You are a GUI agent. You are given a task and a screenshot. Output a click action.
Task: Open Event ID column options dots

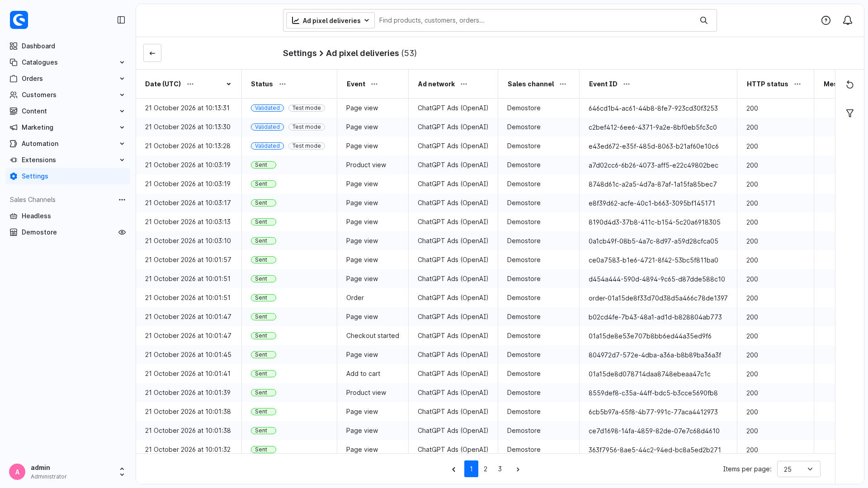(x=627, y=84)
